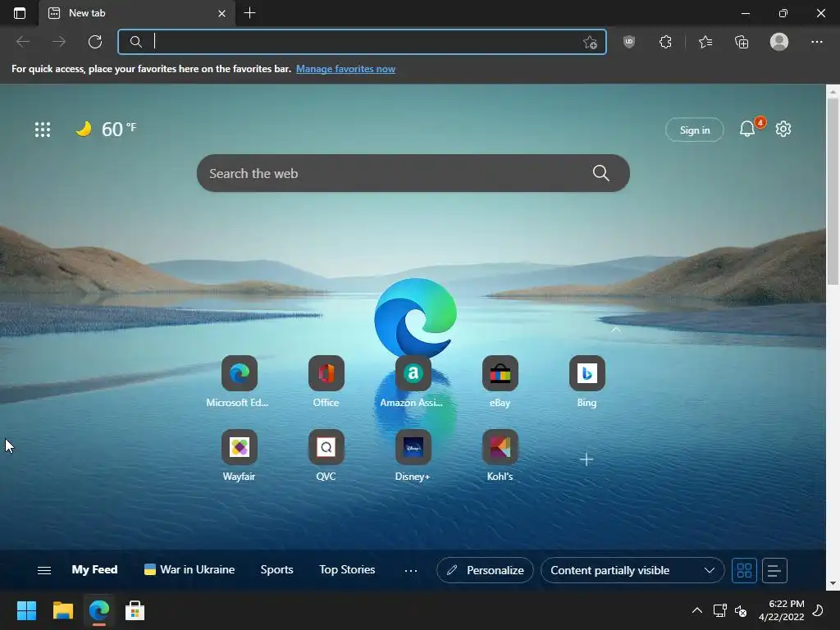Click the Sign in button
This screenshot has width=840, height=630.
[x=694, y=130]
